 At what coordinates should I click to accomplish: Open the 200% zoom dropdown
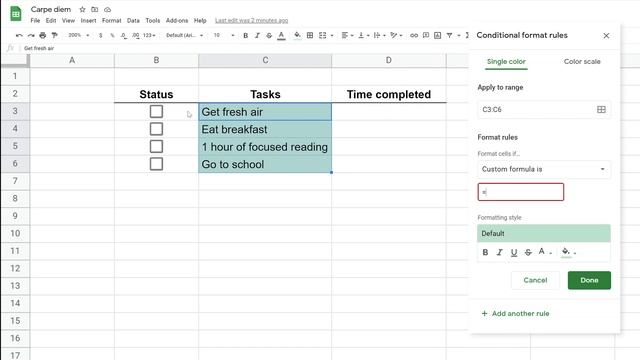pos(79,36)
